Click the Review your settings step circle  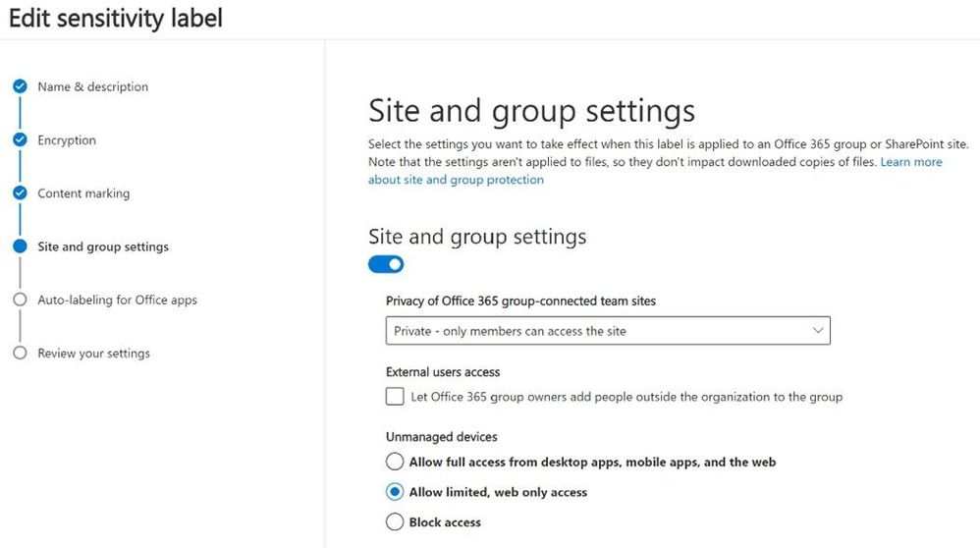20,353
